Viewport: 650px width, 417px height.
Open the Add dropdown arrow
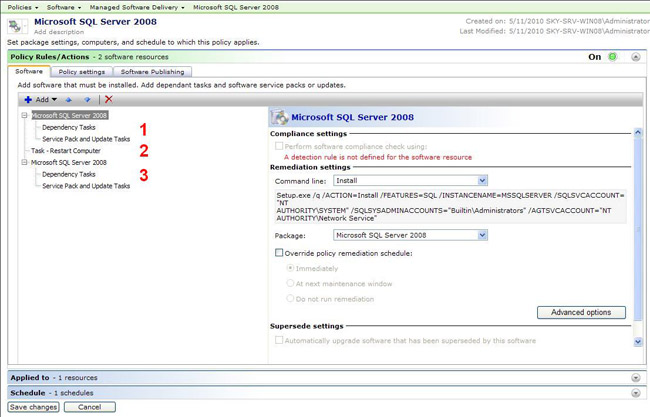pyautogui.click(x=54, y=99)
